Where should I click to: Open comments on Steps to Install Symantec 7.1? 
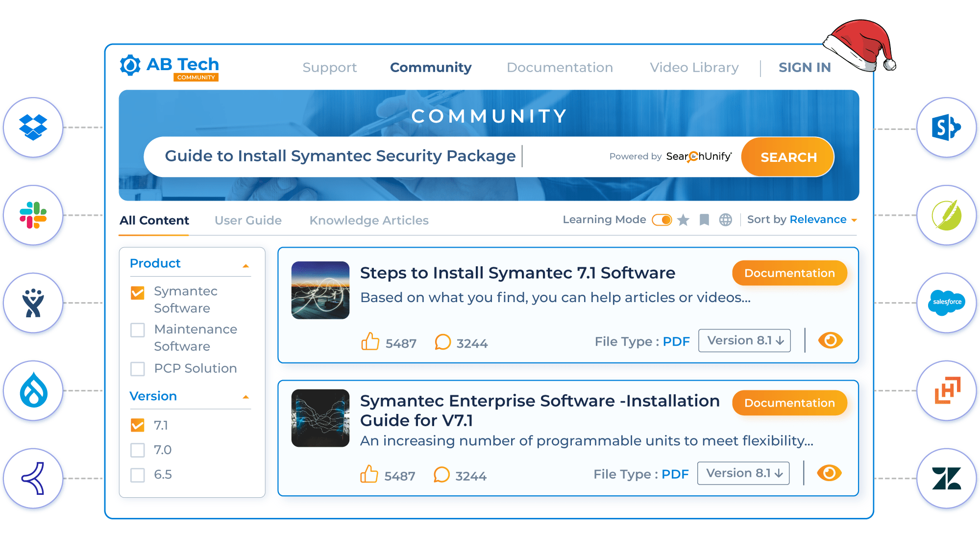[x=443, y=342]
